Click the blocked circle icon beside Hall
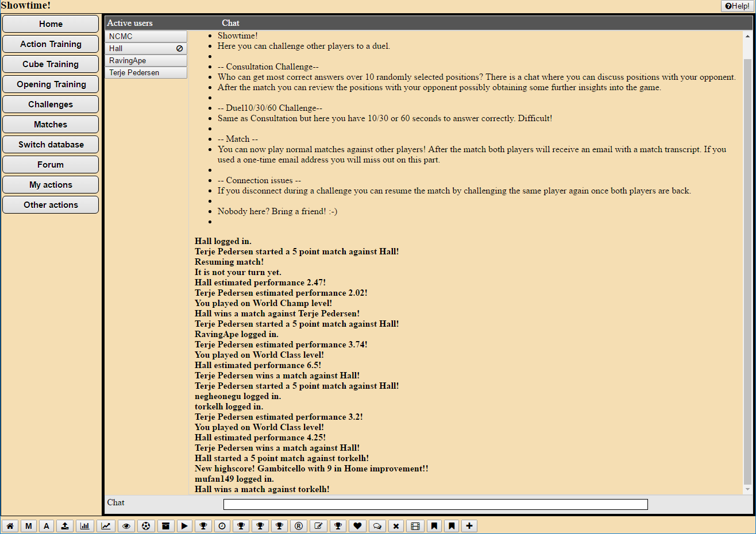 [x=179, y=49]
